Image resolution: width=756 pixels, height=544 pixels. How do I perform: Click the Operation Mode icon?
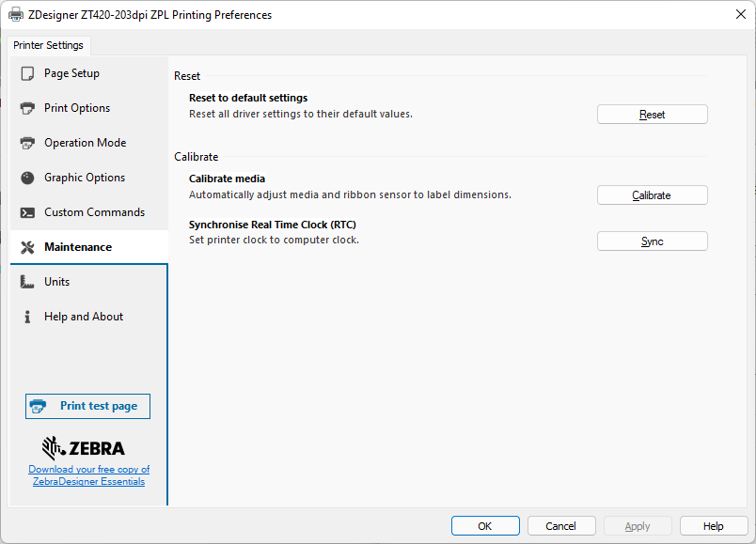pyautogui.click(x=27, y=143)
